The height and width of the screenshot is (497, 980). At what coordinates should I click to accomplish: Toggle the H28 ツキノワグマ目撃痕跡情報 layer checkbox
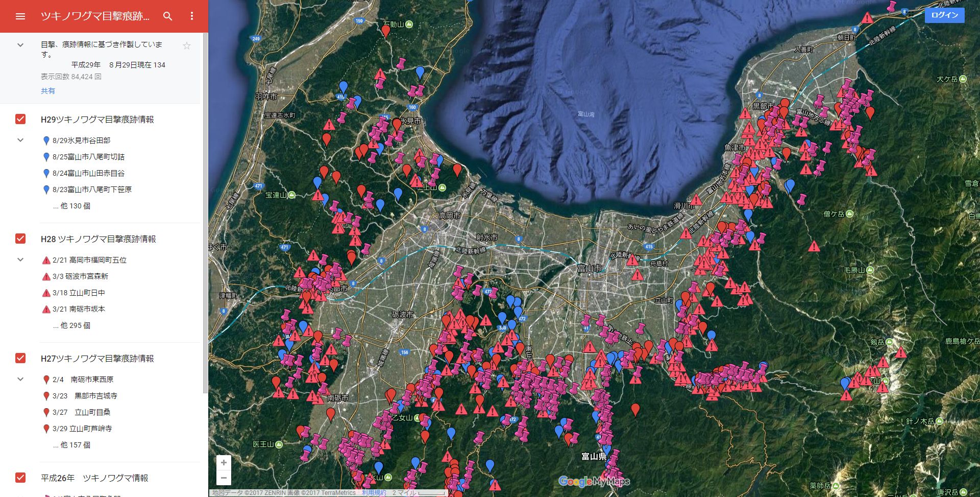tap(20, 239)
